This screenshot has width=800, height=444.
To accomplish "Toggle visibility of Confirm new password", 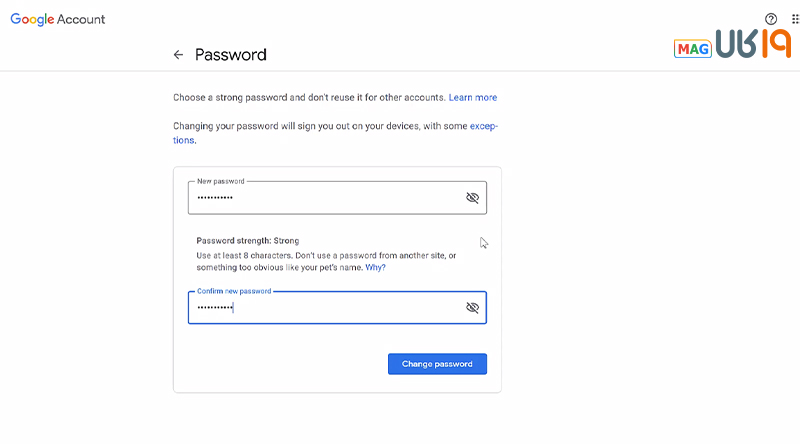I will [x=473, y=308].
